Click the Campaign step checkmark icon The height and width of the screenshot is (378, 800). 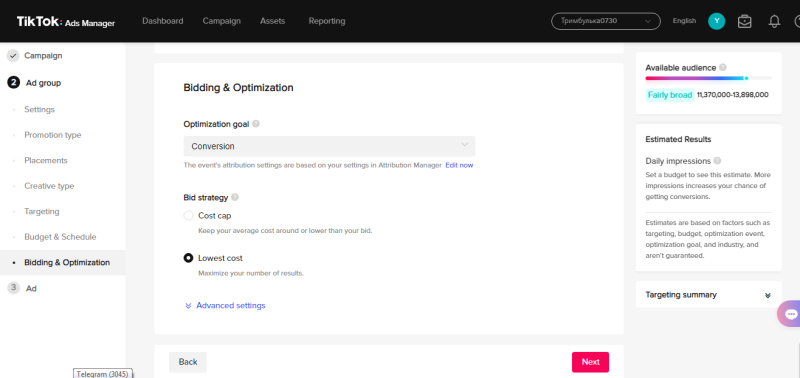pyautogui.click(x=13, y=56)
